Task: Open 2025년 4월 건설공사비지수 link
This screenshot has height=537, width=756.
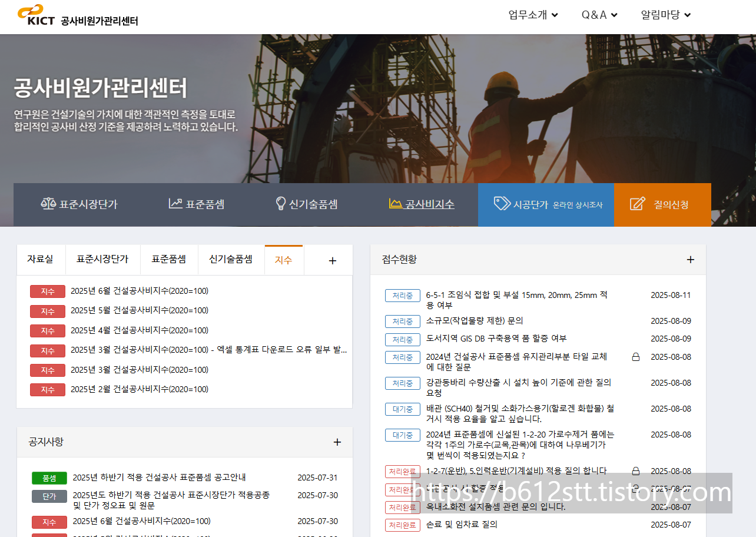Action: pyautogui.click(x=140, y=330)
